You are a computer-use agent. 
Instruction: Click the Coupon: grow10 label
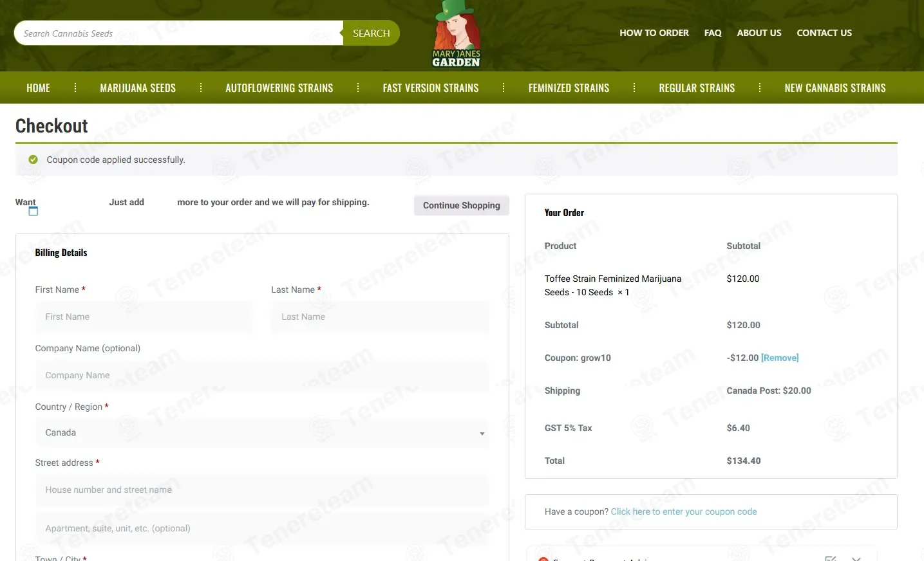point(578,358)
